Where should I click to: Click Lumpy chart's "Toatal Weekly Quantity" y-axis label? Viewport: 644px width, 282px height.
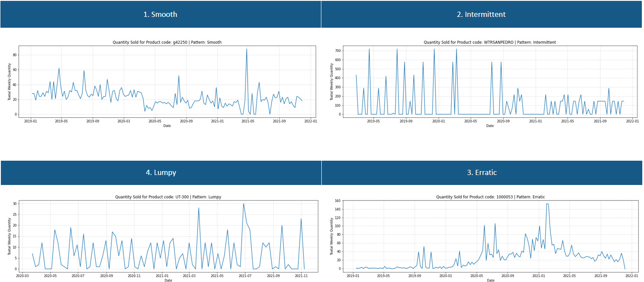point(9,237)
